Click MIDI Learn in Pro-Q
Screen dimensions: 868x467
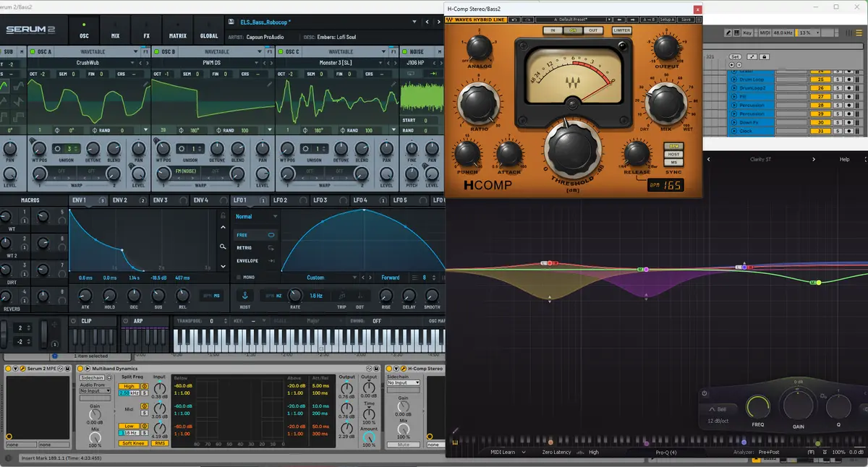[x=502, y=452]
